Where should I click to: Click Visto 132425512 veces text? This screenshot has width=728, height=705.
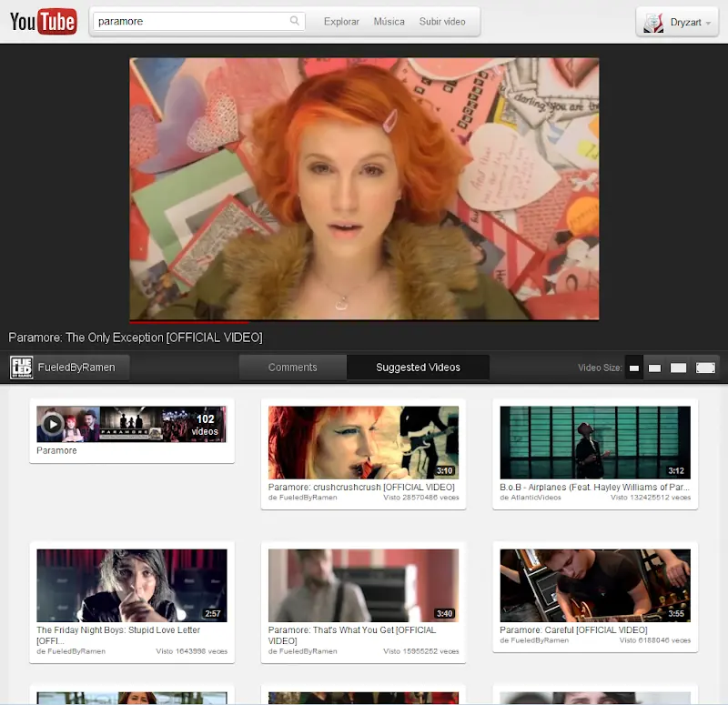click(651, 498)
